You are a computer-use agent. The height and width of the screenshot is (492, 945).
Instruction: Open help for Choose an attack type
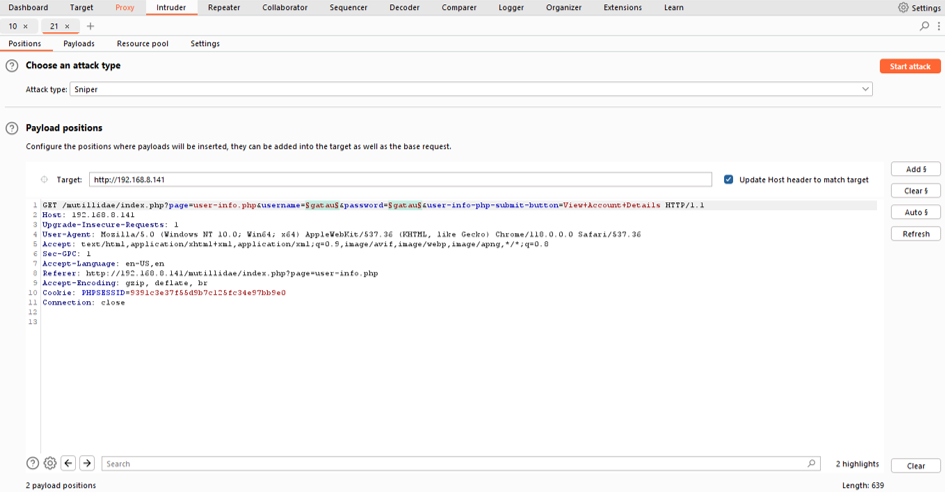(12, 66)
